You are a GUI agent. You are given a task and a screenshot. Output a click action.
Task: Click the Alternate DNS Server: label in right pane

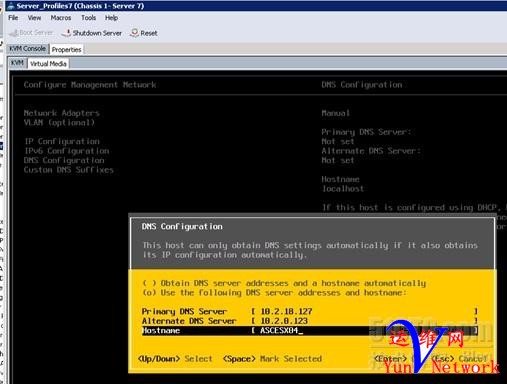[371, 151]
